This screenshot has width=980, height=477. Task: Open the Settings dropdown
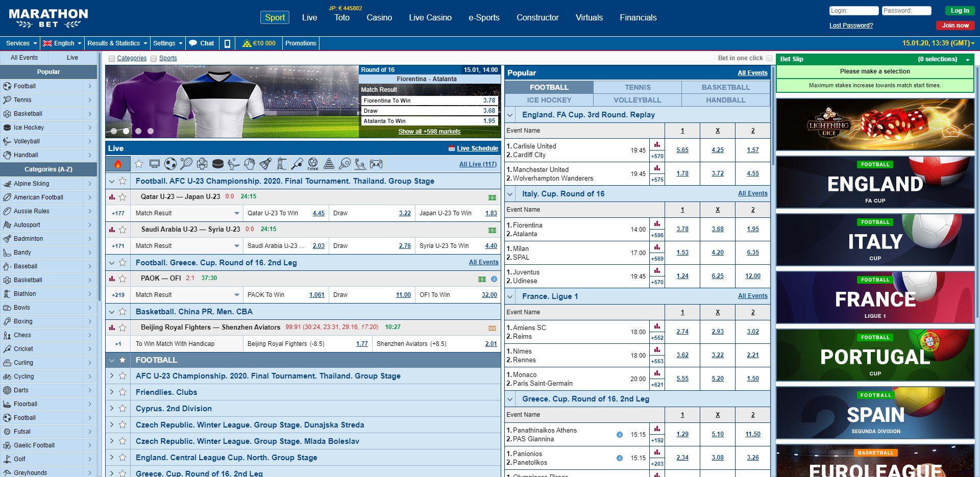[x=167, y=43]
